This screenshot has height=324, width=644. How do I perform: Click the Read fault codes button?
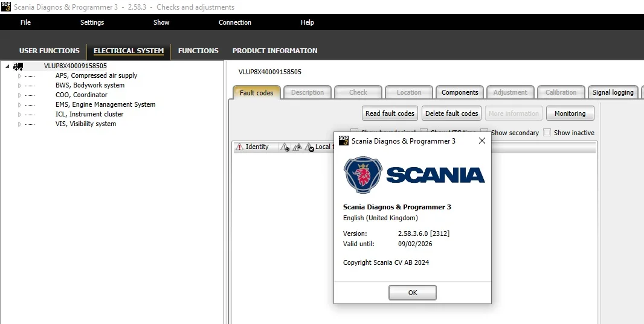click(390, 113)
